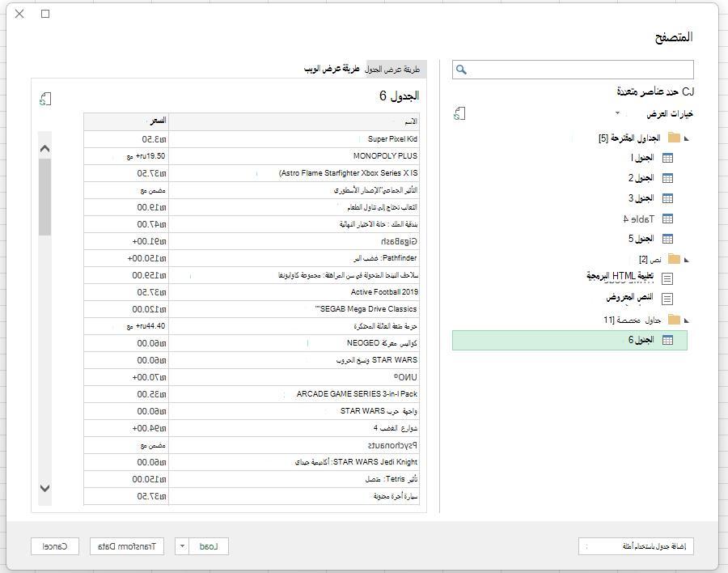Click table icon for الجدول 5
The height and width of the screenshot is (573, 728).
point(667,239)
